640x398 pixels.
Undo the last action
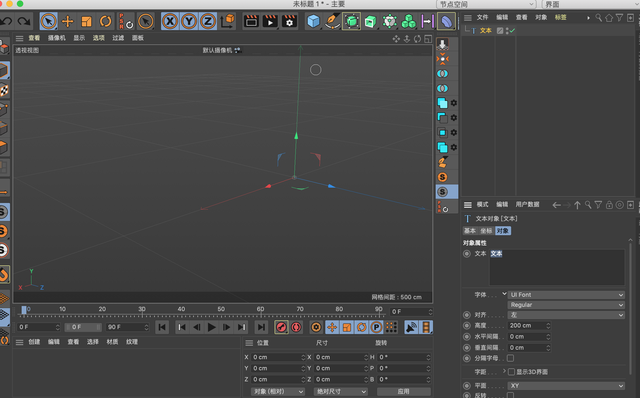pos(6,21)
